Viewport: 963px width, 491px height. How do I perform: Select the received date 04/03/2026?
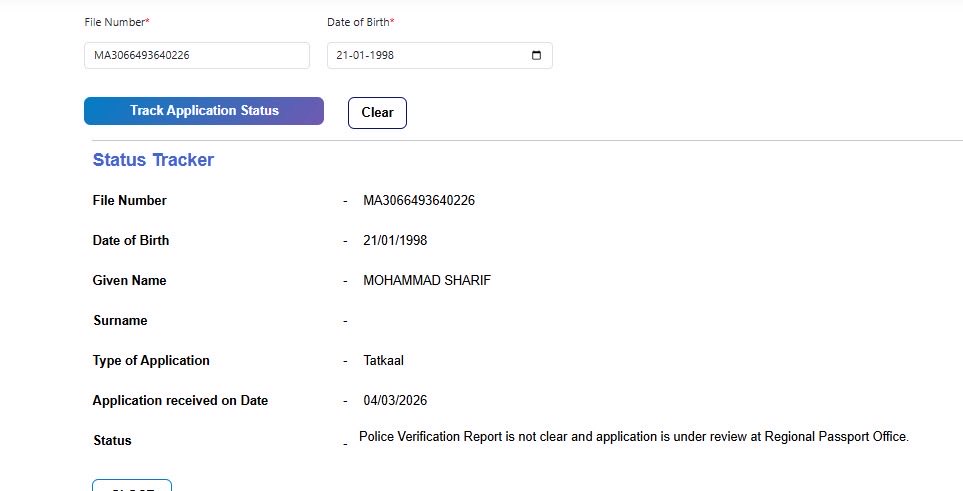click(x=395, y=400)
